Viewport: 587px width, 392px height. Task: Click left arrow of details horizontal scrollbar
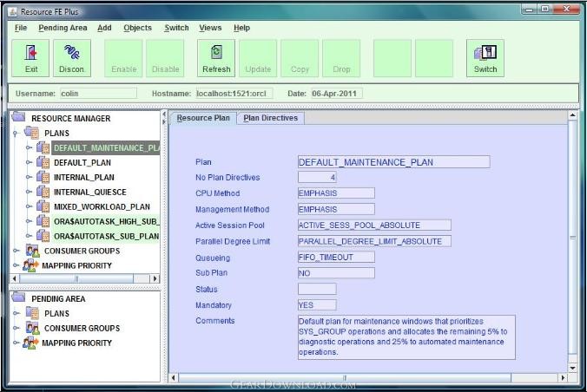pos(174,378)
